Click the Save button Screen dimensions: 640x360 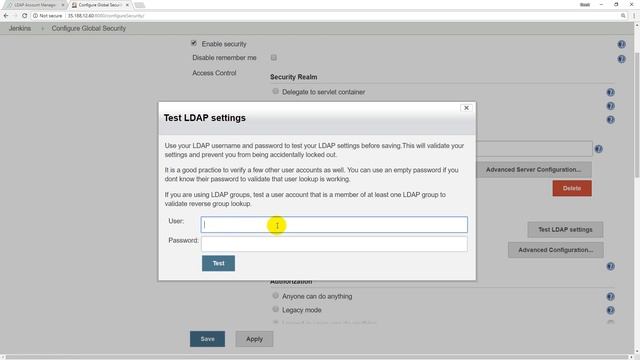(x=207, y=339)
